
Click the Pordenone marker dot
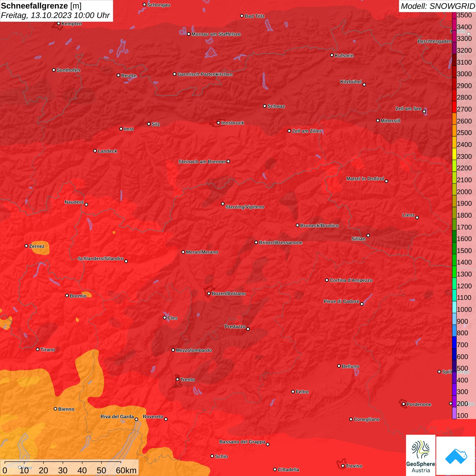click(404, 404)
